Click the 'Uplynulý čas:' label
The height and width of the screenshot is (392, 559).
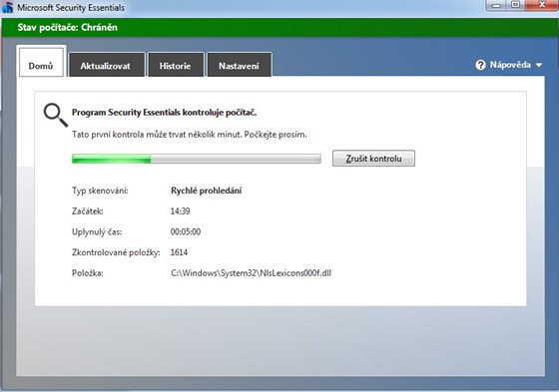(97, 232)
